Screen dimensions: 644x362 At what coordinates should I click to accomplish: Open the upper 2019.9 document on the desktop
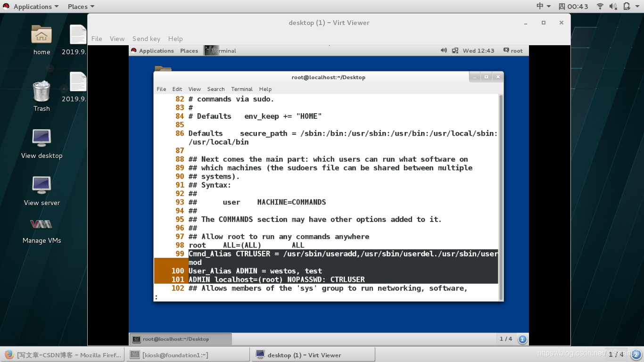(x=78, y=35)
